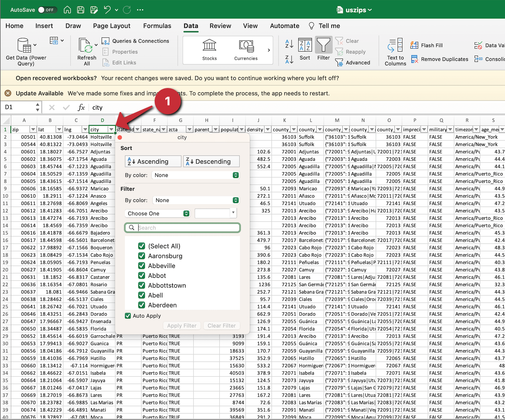This screenshot has width=505, height=420.
Task: Uncheck the Abbeville filter entry
Action: coord(142,266)
